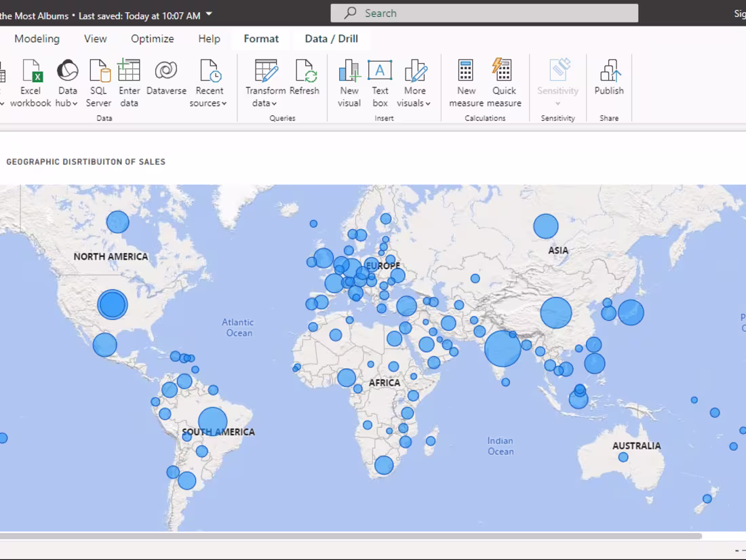
Task: Click the search magnifier icon
Action: [351, 13]
